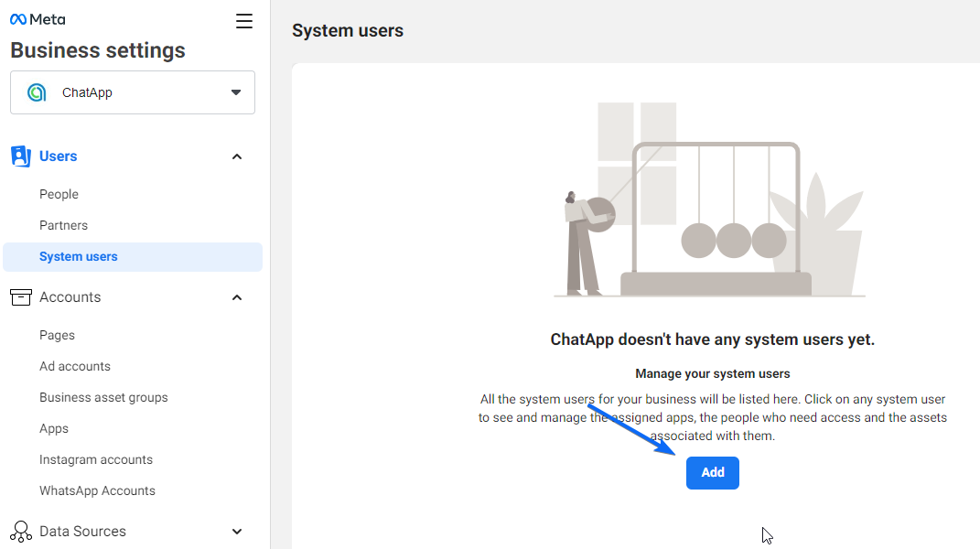
Task: Open Business asset groups
Action: pos(103,397)
